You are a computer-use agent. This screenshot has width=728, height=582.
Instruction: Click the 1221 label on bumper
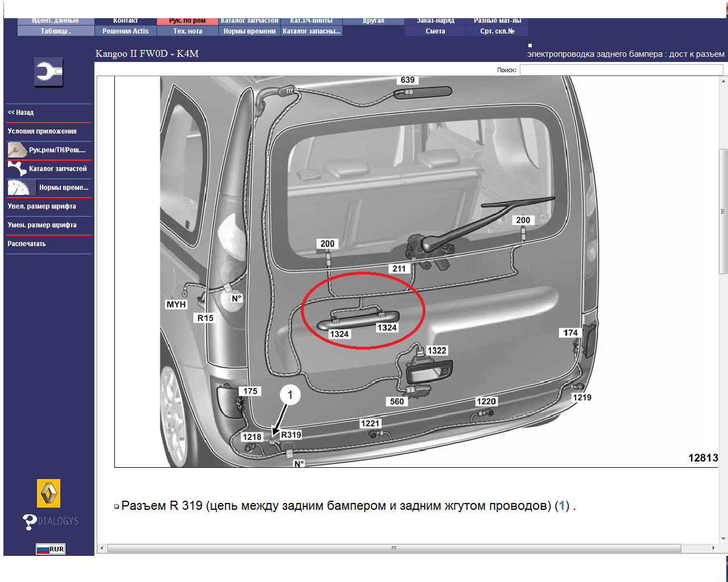(x=370, y=423)
